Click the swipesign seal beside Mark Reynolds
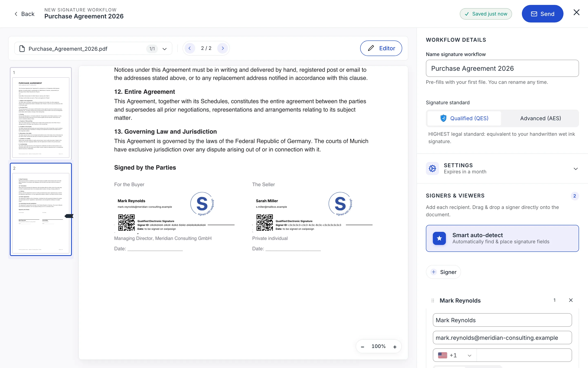Screen dimensions: 588x368 coord(202,204)
